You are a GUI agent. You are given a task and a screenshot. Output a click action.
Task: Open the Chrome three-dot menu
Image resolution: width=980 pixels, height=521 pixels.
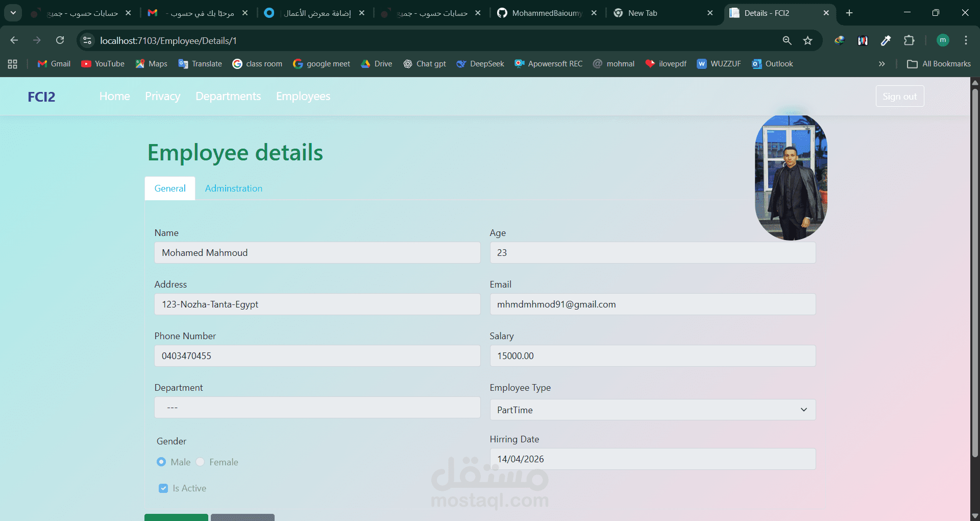(x=966, y=40)
